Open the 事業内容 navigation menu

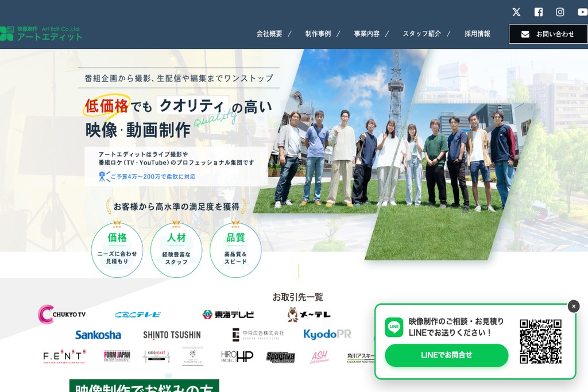tap(366, 33)
